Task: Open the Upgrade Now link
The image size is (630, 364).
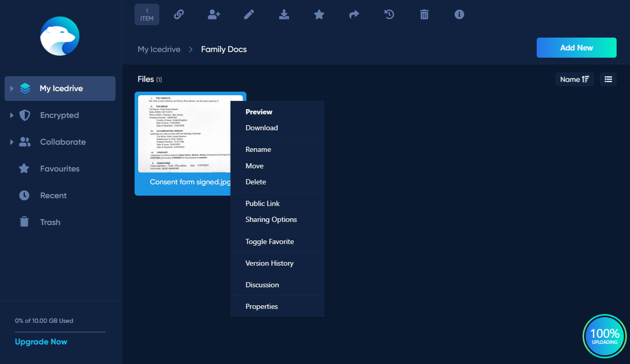Action: [x=41, y=341]
